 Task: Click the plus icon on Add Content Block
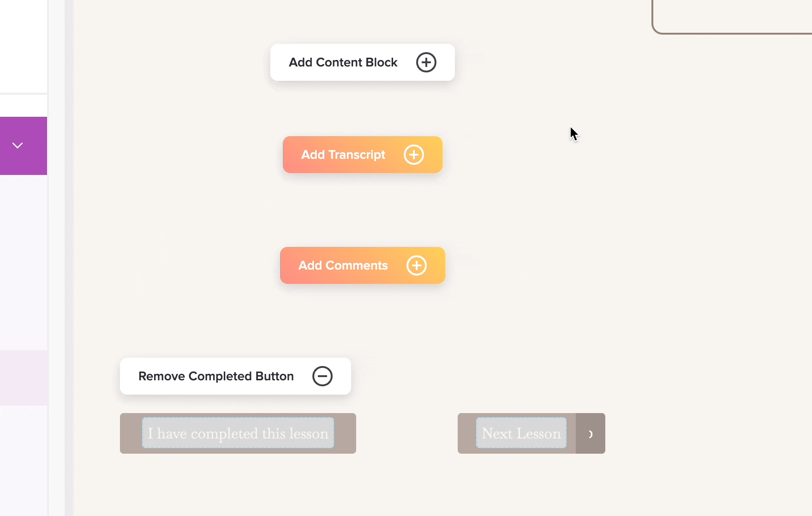pos(426,62)
